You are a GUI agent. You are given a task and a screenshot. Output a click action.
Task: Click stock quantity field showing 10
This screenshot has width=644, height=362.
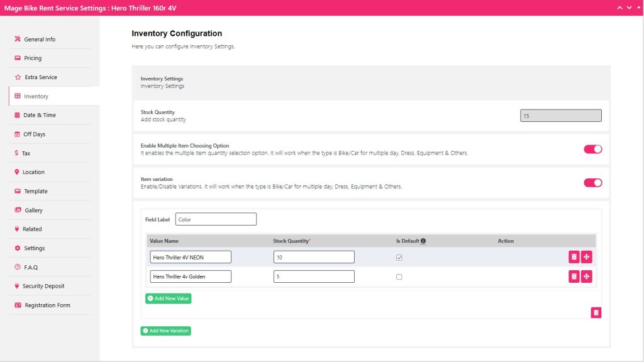click(314, 257)
